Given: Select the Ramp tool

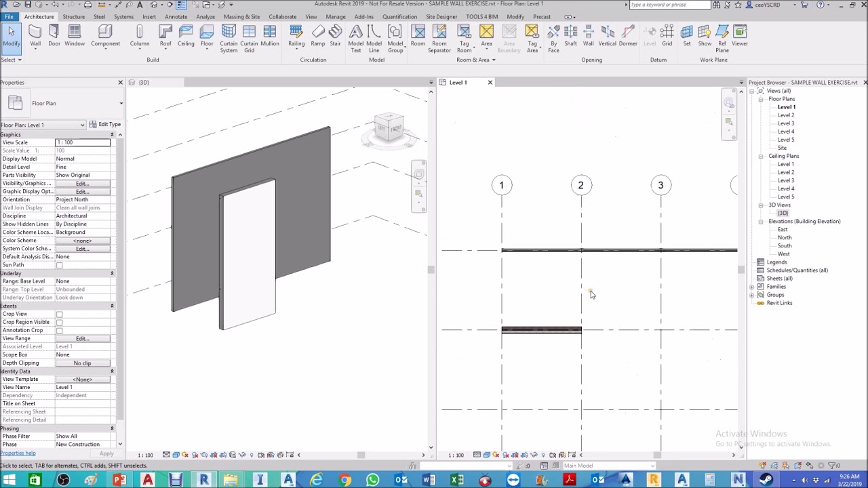Looking at the screenshot, I should [317, 36].
